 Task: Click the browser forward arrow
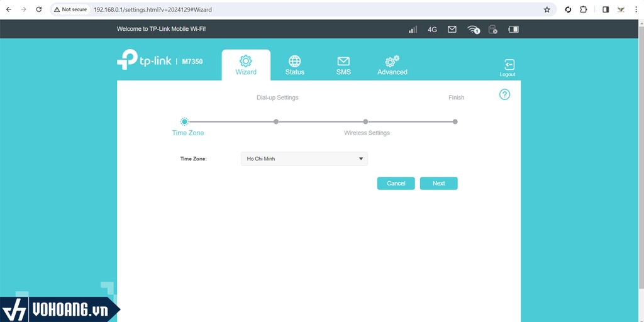(x=23, y=9)
